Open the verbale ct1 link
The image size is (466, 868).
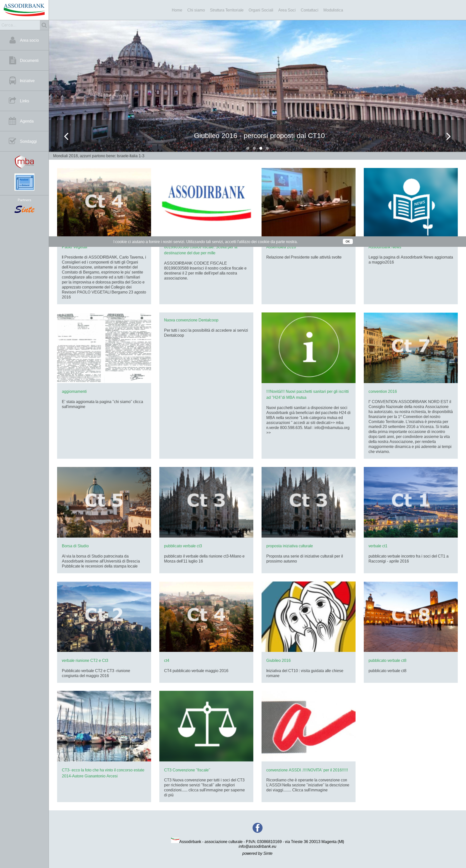pyautogui.click(x=378, y=546)
